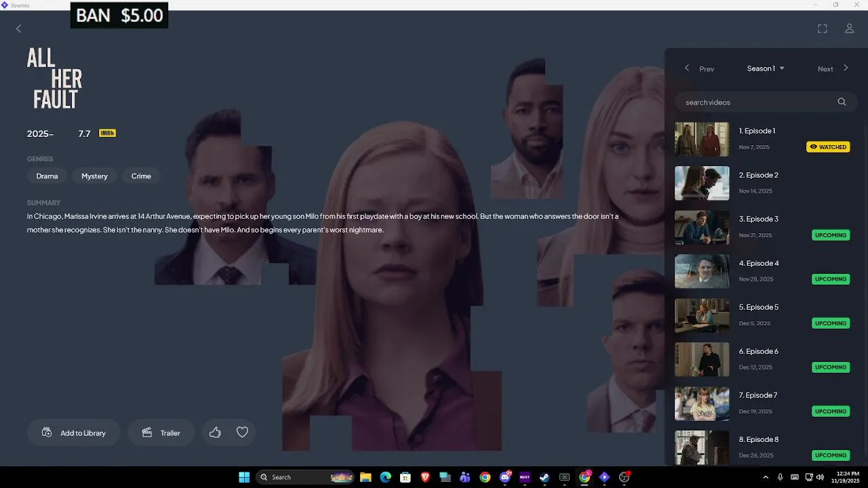The height and width of the screenshot is (488, 868).
Task: Select the Mystery genre tag
Action: (94, 176)
